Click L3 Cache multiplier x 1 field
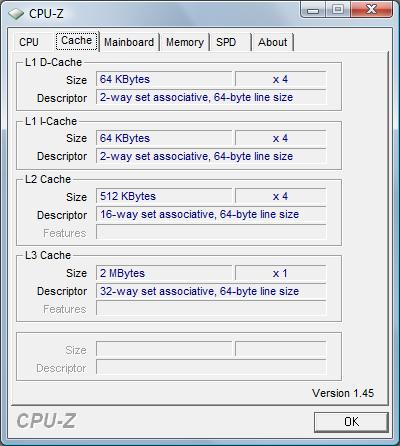This screenshot has height=446, width=400. point(280,273)
